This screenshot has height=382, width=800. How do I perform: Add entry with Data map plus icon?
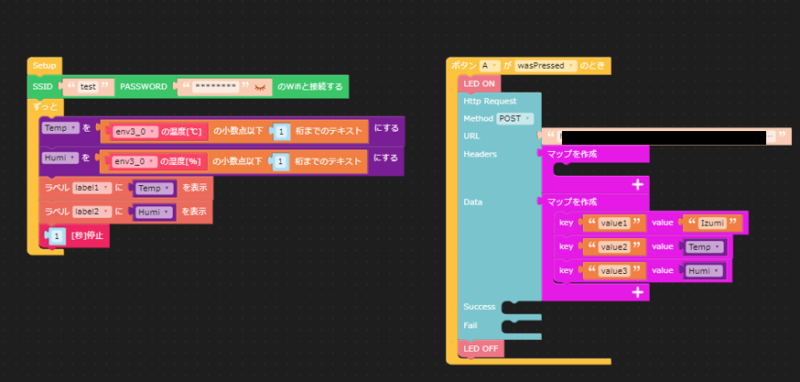click(637, 292)
